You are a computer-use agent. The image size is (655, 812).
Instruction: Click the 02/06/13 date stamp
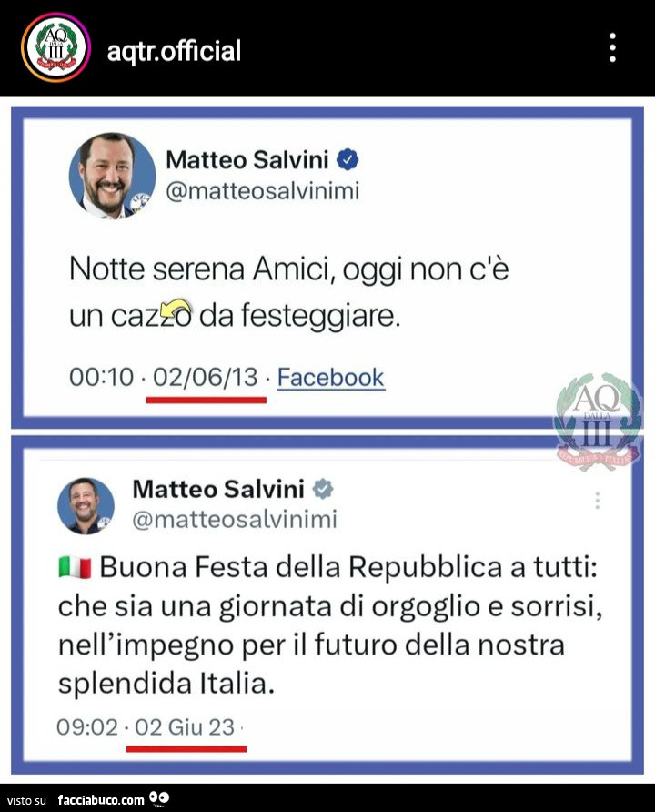[x=206, y=377]
